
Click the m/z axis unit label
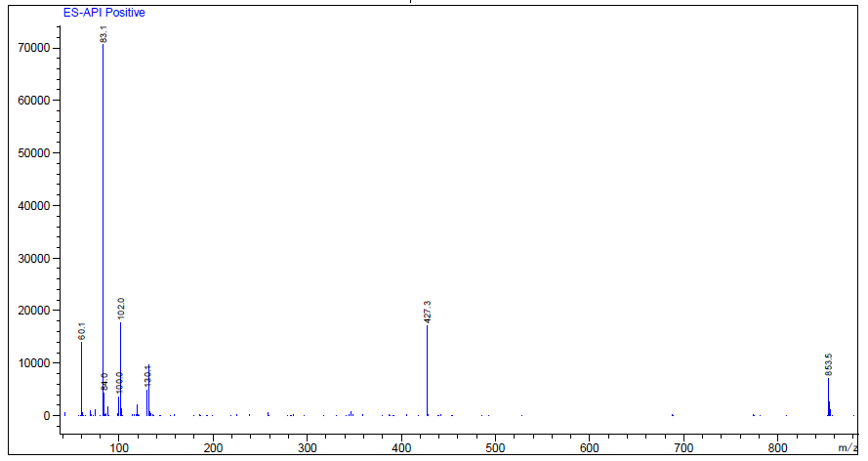tap(847, 447)
